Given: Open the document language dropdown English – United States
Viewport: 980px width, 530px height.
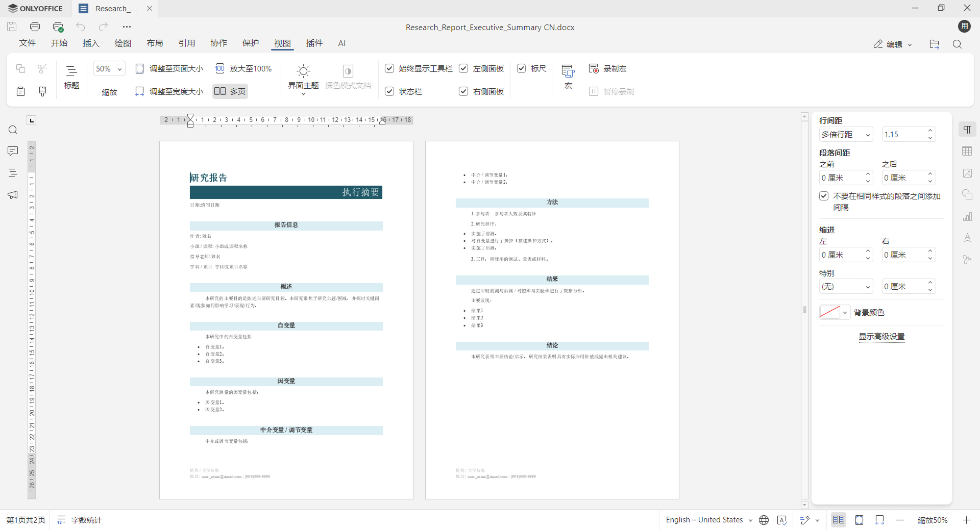Looking at the screenshot, I should tap(708, 520).
